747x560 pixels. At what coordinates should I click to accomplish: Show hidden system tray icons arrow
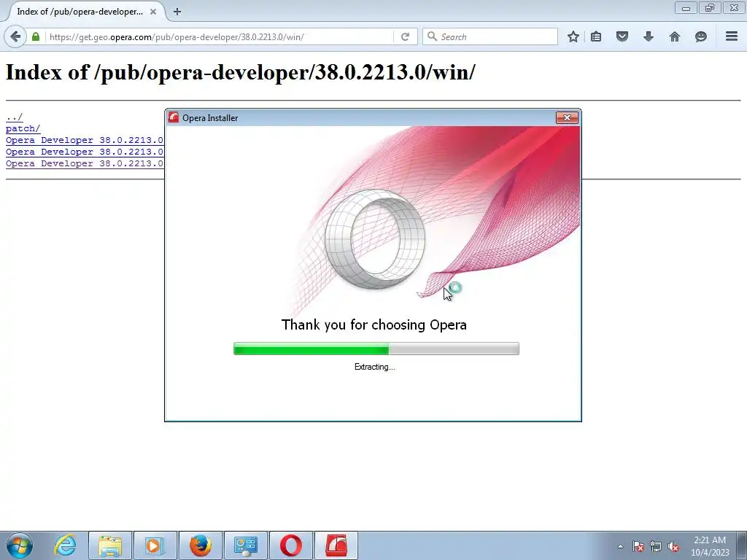coord(620,547)
